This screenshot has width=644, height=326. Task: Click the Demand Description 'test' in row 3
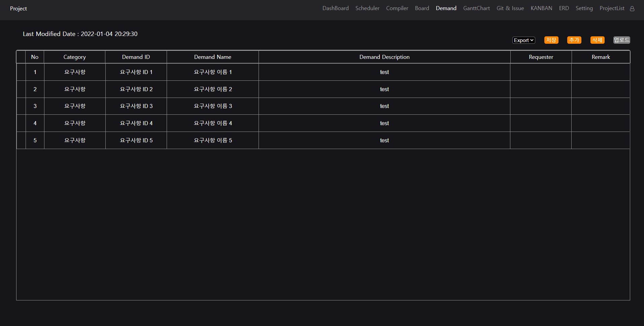[384, 106]
